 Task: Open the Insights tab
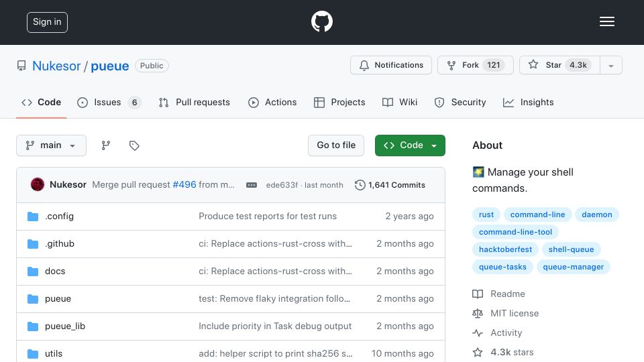pos(528,102)
